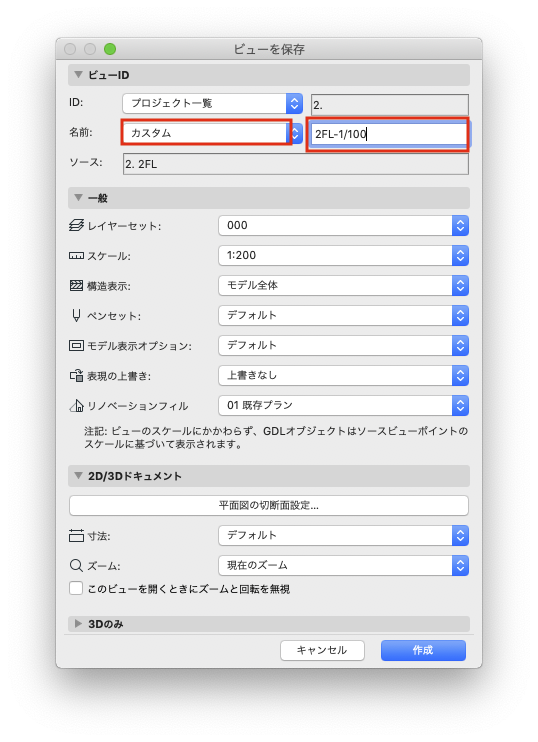The height and width of the screenshot is (742, 538).
Task: Open the ID プロジェクト一覧 dropdown
Action: (x=212, y=103)
